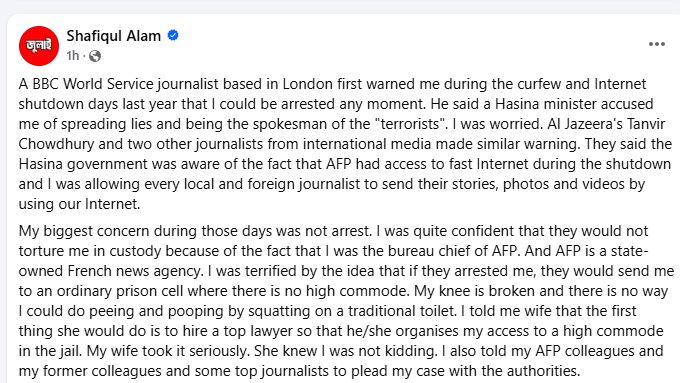The height and width of the screenshot is (383, 680).
Task: Click the words 'French news agency'
Action: click(x=135, y=271)
